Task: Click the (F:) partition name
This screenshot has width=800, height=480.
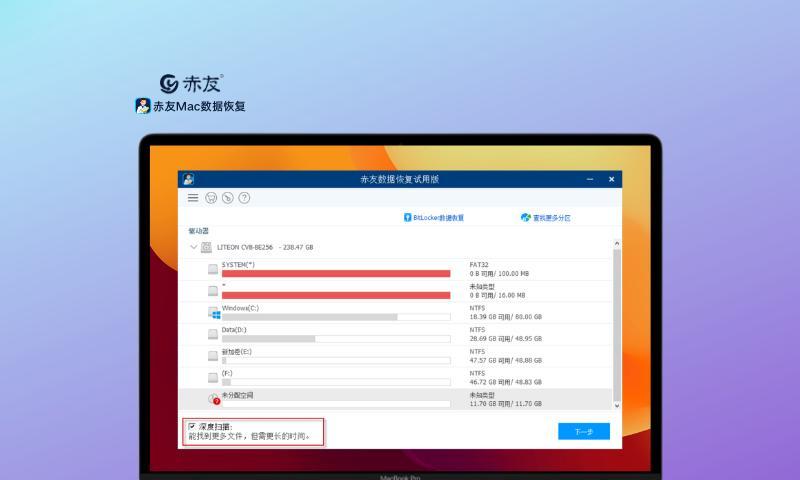Action: [227, 373]
